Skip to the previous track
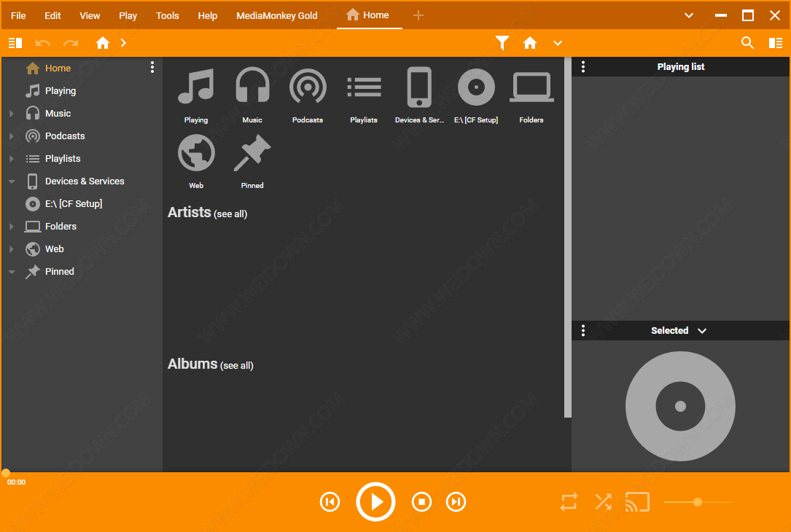Image resolution: width=791 pixels, height=532 pixels. pyautogui.click(x=330, y=501)
